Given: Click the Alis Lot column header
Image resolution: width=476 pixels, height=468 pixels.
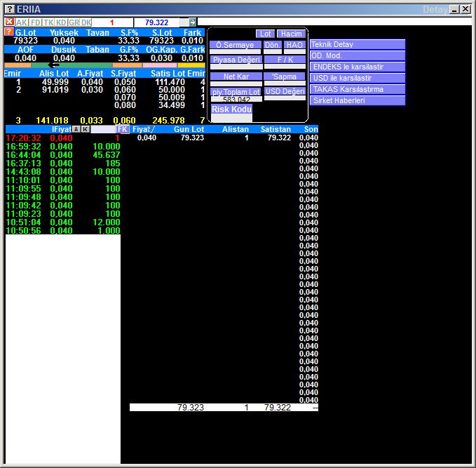Looking at the screenshot, I should point(54,74).
